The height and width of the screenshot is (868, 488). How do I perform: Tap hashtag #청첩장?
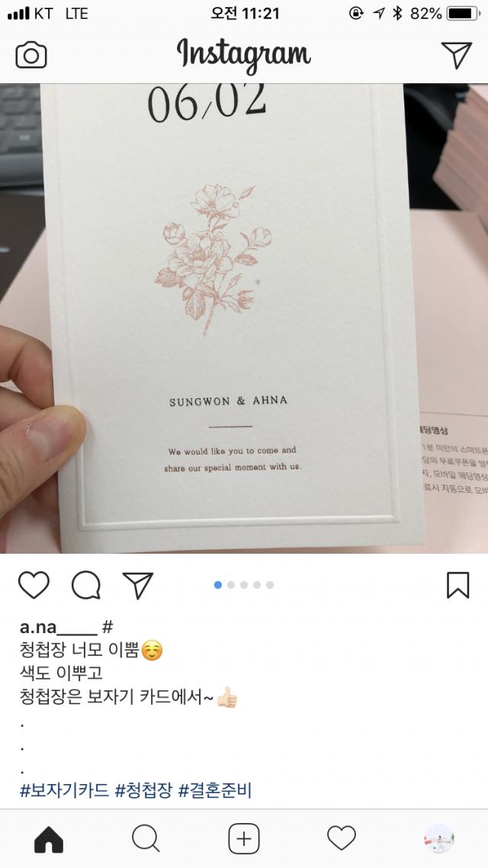144,790
